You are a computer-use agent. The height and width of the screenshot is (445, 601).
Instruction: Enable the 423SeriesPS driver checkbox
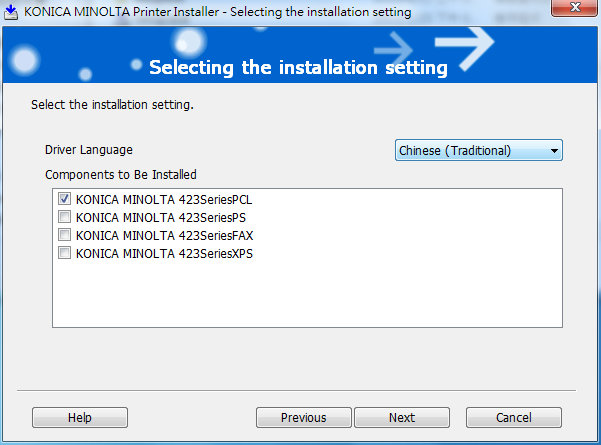(64, 217)
